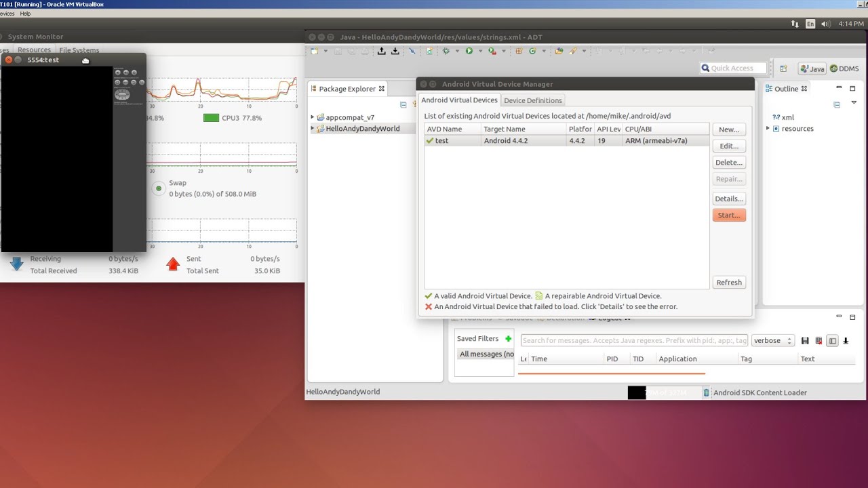The image size is (868, 488).
Task: Click the Android Lint check toolbar icon
Action: (x=412, y=51)
